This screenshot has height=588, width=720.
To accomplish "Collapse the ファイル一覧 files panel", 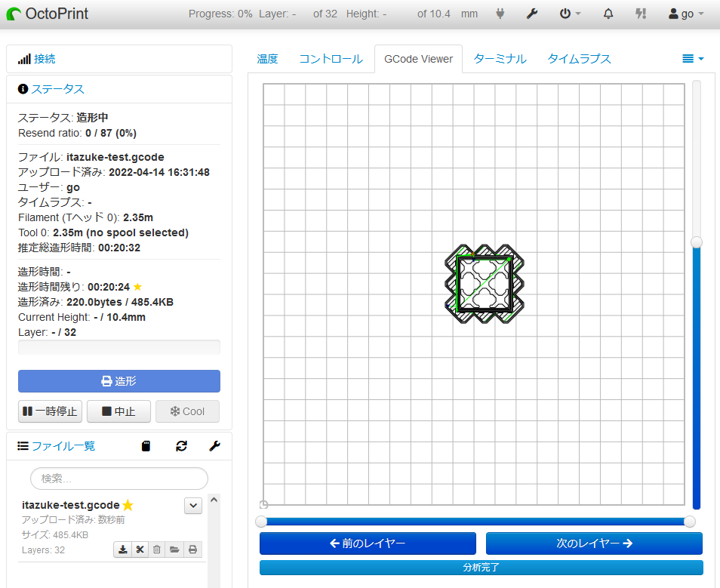I will [x=63, y=446].
